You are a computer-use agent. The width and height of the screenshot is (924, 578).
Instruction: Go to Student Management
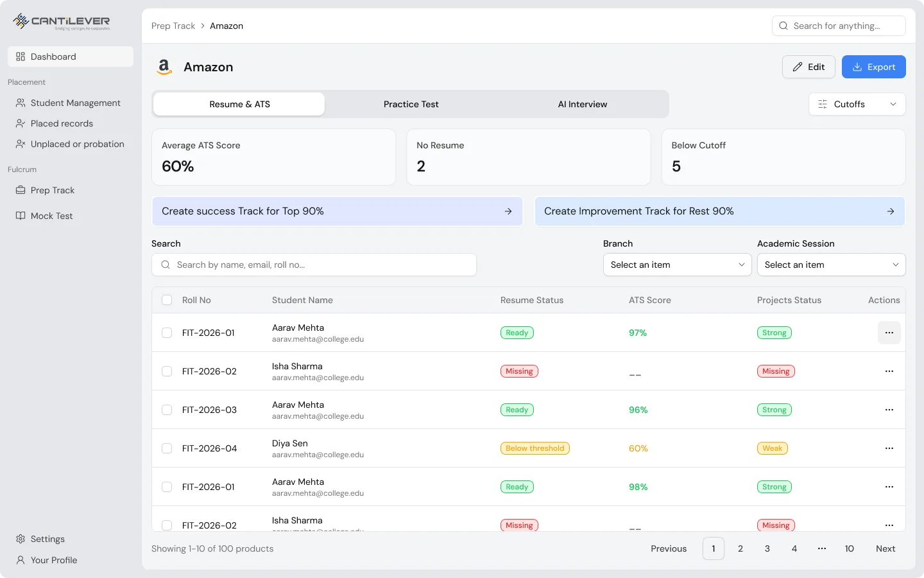click(71, 103)
